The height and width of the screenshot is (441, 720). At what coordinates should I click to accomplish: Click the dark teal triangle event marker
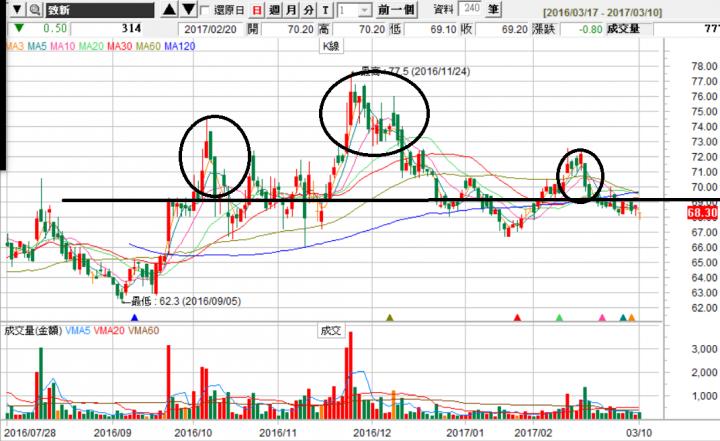(623, 317)
